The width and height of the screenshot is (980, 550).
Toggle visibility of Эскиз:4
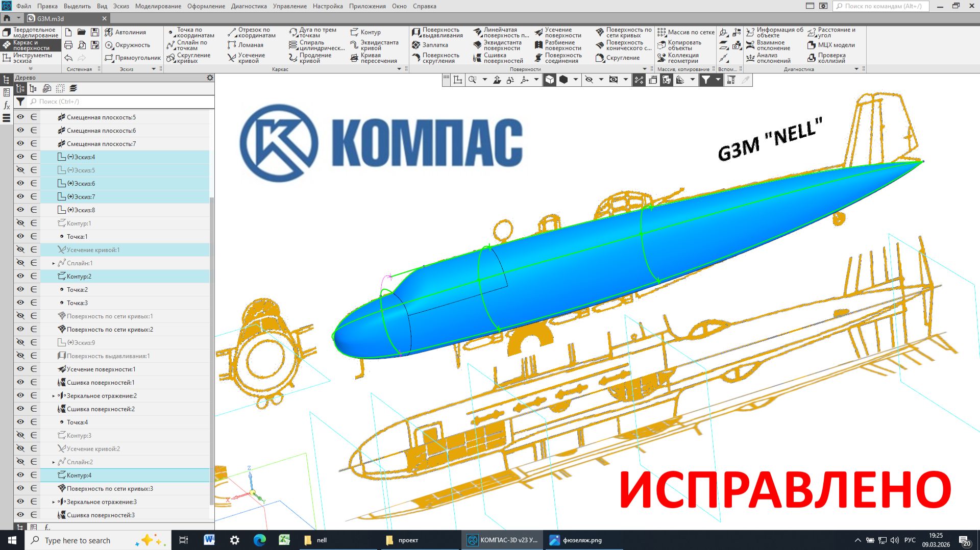[x=20, y=157]
